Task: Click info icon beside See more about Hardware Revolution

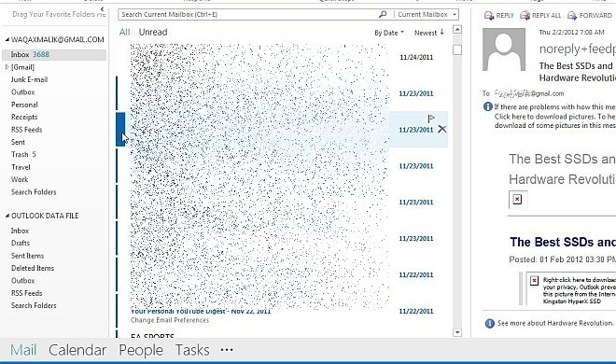Action: click(x=489, y=323)
